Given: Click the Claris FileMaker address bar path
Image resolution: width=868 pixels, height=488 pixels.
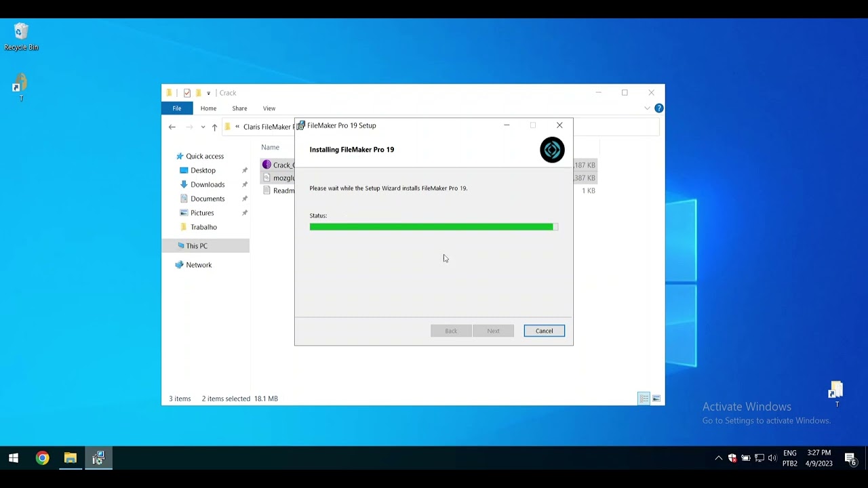Looking at the screenshot, I should pos(269,127).
